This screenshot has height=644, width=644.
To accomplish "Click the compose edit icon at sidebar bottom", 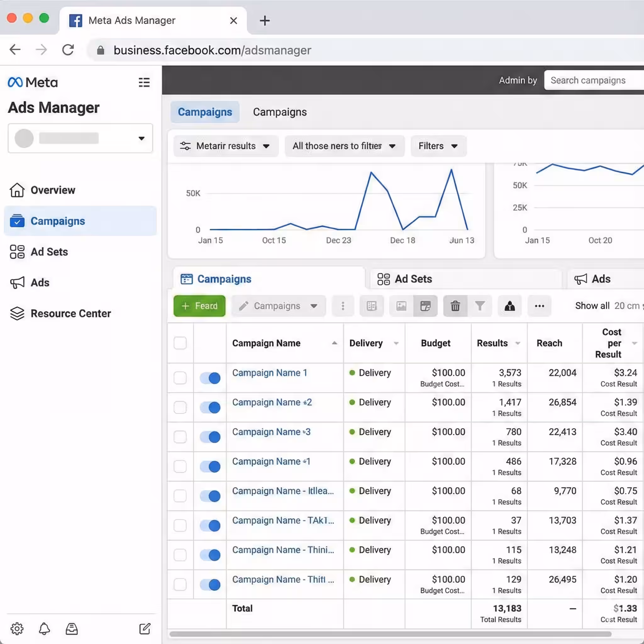I will pyautogui.click(x=145, y=629).
